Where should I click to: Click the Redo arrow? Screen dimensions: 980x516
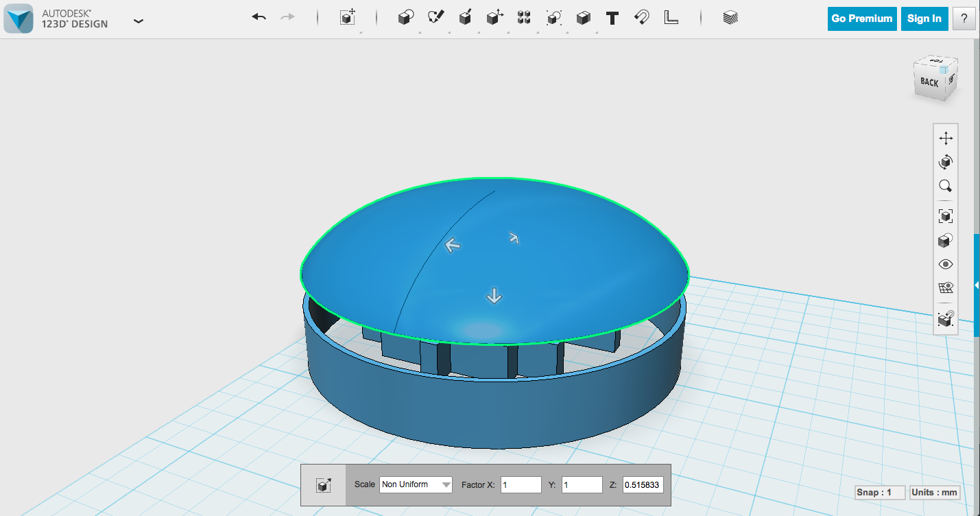coord(288,17)
